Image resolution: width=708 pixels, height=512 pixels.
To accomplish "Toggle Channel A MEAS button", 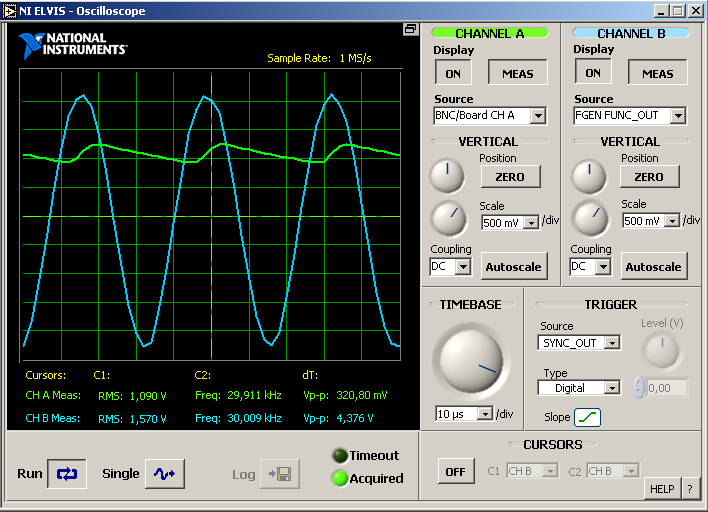I will coord(518,73).
